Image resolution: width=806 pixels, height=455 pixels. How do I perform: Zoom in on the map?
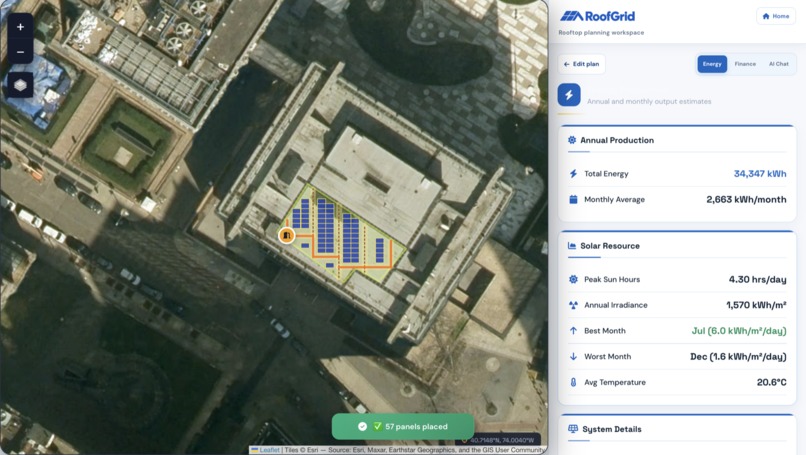coord(20,27)
